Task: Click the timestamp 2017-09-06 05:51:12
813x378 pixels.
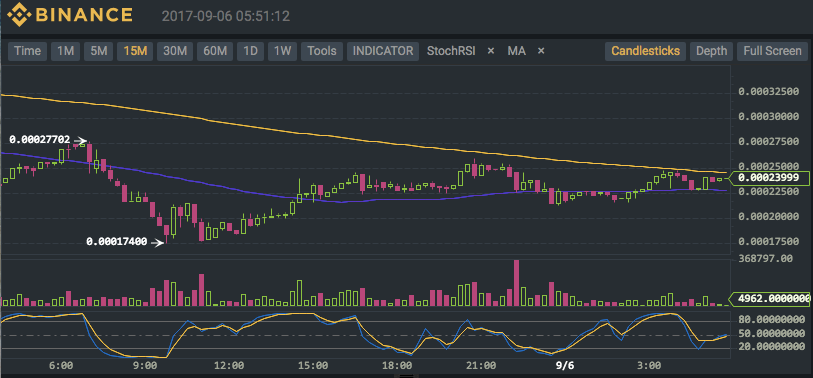Action: (226, 16)
